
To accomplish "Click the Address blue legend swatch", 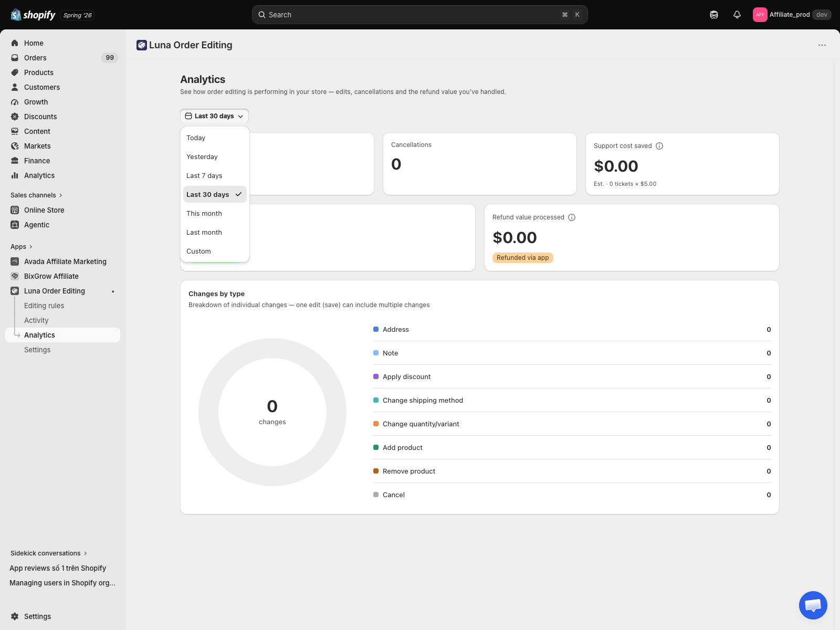I will pos(376,329).
